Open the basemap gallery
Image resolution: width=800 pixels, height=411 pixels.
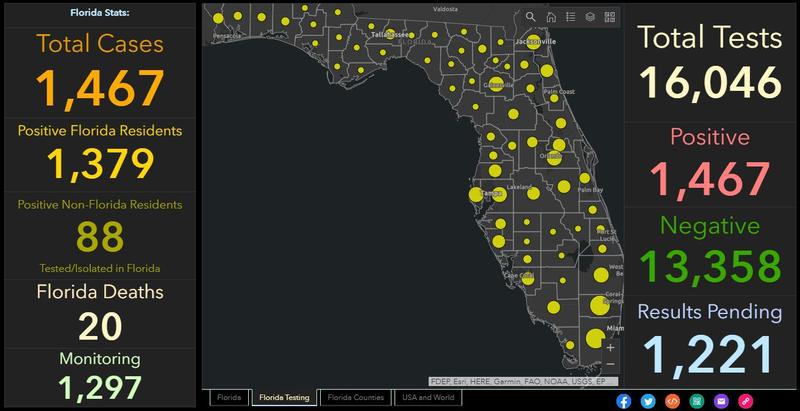click(609, 17)
